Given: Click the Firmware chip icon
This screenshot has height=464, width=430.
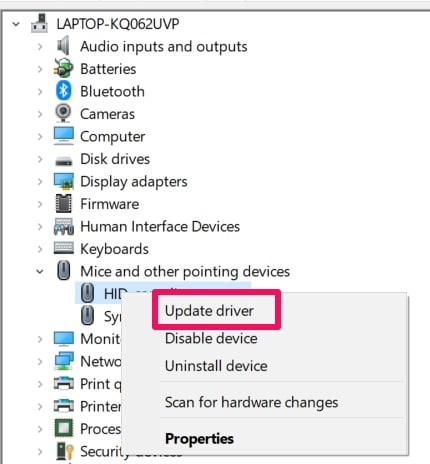Looking at the screenshot, I should click(63, 203).
